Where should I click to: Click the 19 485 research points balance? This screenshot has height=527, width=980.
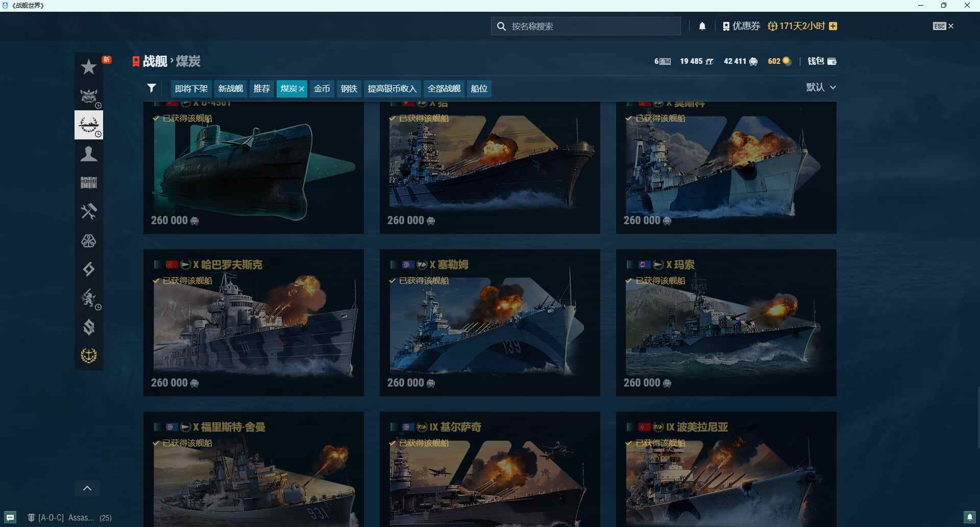click(x=696, y=61)
